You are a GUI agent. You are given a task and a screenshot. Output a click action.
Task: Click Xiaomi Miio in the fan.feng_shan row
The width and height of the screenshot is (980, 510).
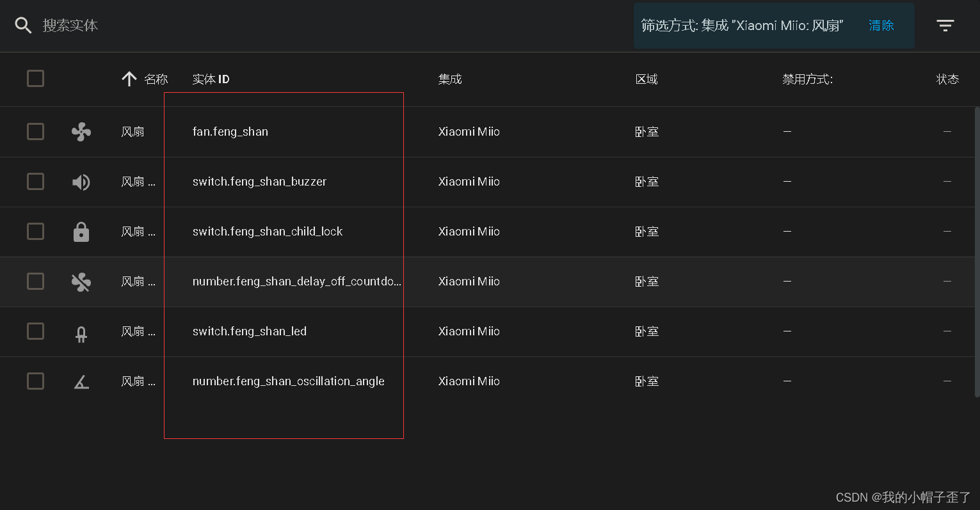469,132
